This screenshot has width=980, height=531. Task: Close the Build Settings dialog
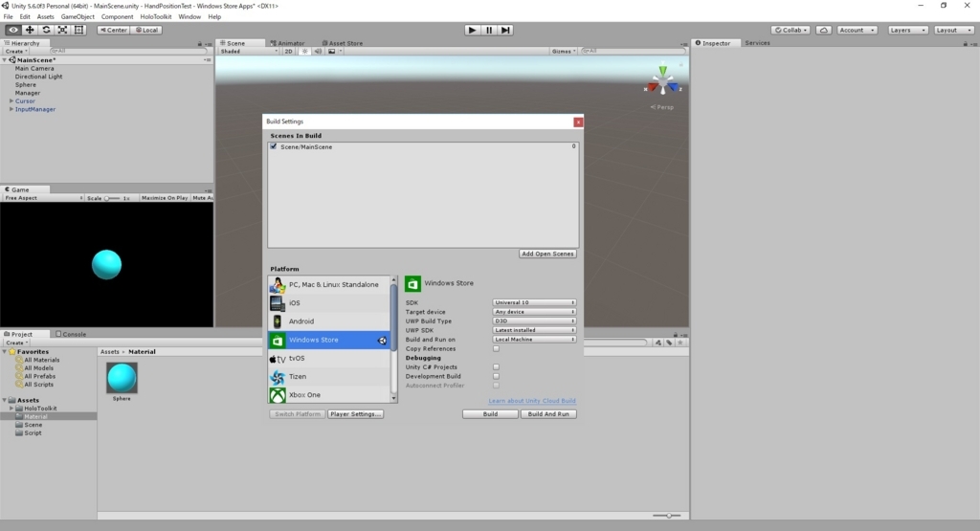click(578, 122)
